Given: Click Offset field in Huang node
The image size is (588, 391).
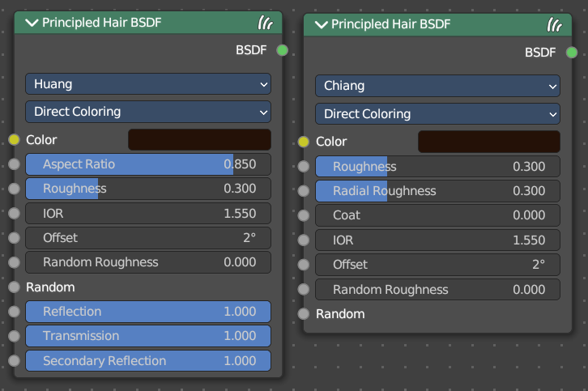Looking at the screenshot, I should [148, 238].
